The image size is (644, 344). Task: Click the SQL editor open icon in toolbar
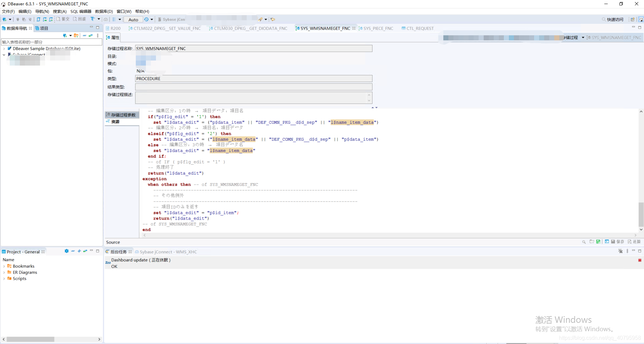click(38, 19)
